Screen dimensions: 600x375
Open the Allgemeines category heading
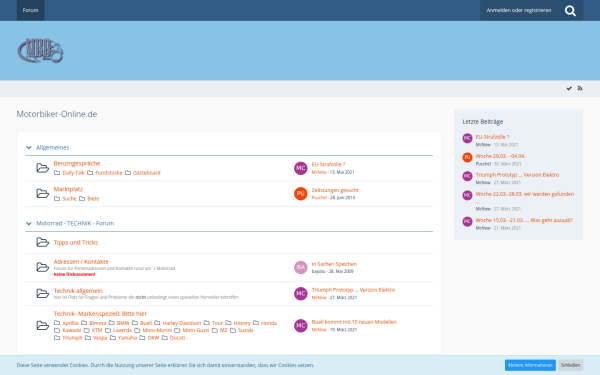pos(53,147)
